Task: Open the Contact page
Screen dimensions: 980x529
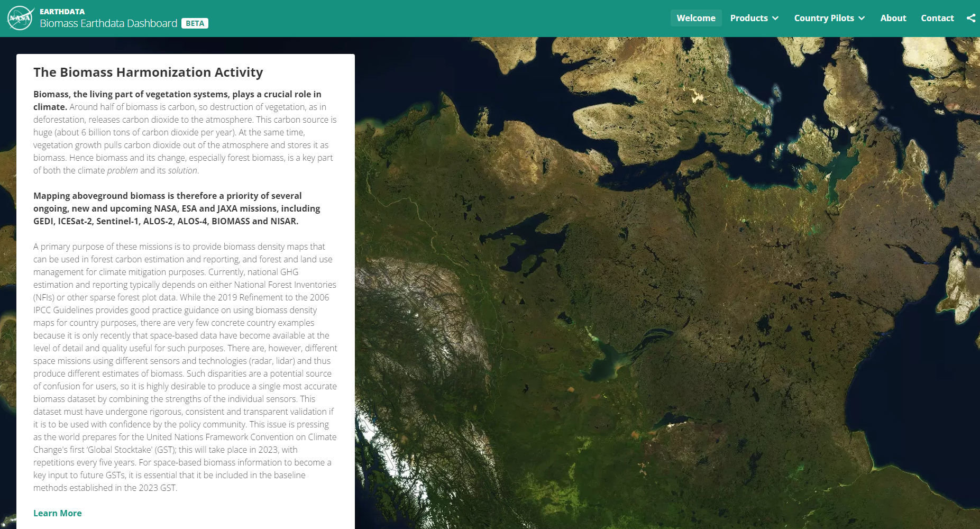Action: (x=937, y=18)
